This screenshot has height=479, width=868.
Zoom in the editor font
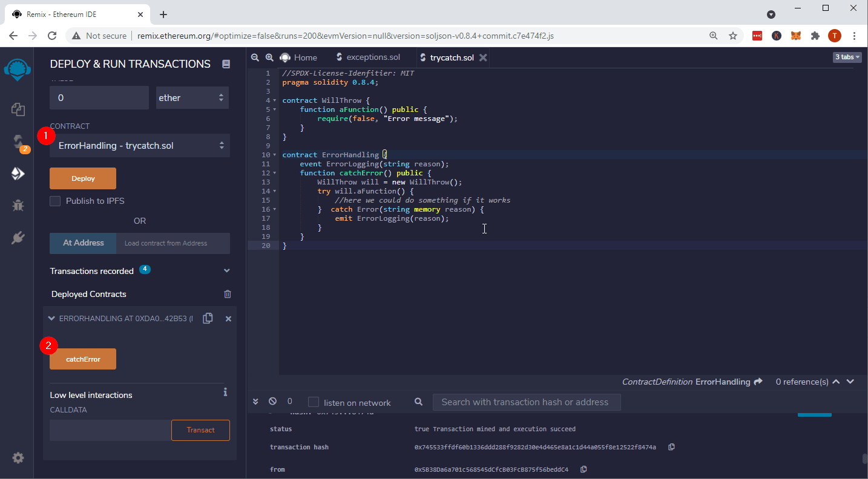click(269, 57)
